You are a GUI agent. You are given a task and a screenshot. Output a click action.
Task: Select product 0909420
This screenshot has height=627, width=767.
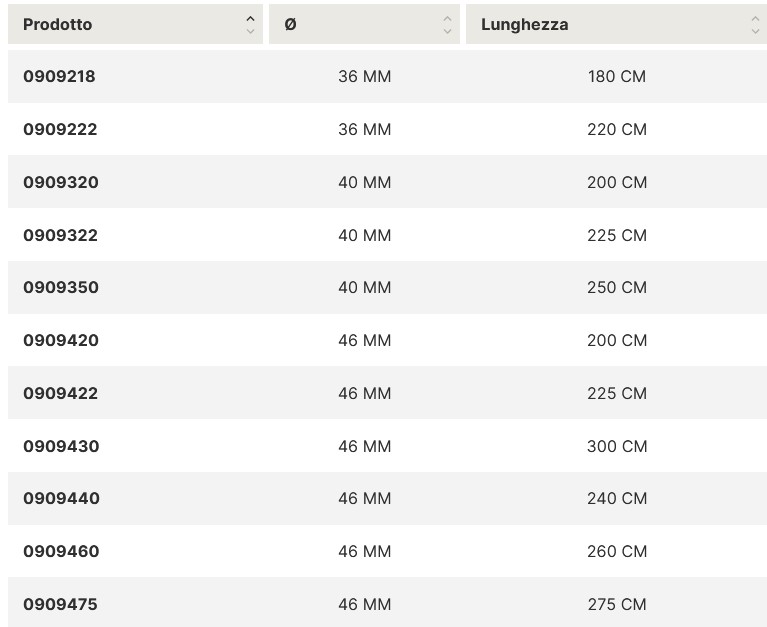(61, 340)
